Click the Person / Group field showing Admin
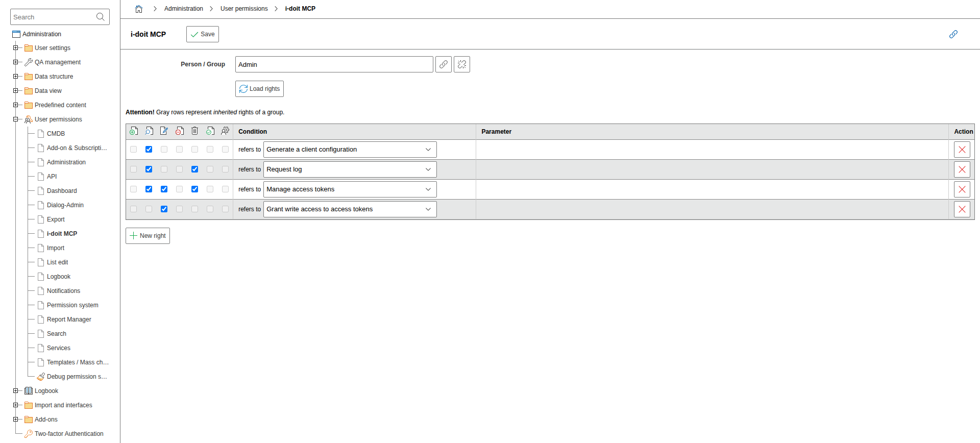Image resolution: width=980 pixels, height=443 pixels. (334, 64)
